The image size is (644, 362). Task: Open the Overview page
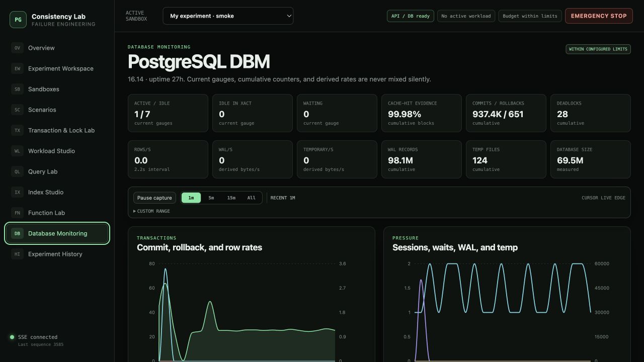coord(57,48)
